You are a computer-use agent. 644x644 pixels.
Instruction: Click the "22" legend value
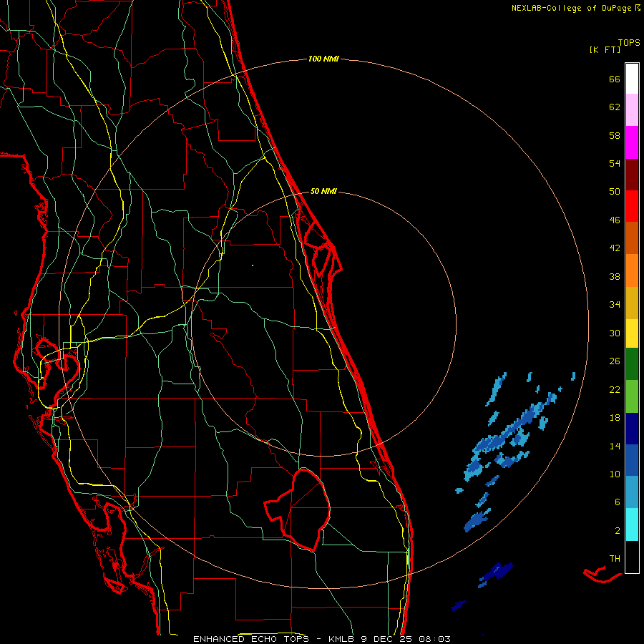(615, 389)
